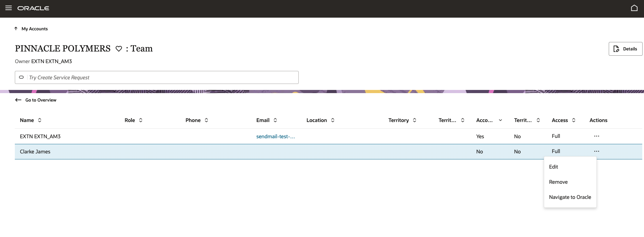
Task: Select the Clarke James name cell
Action: point(35,152)
